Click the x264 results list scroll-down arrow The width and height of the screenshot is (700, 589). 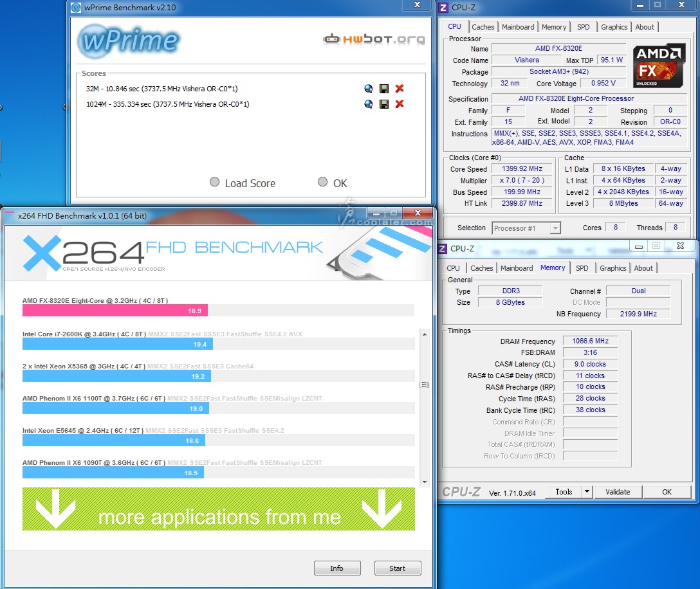tap(424, 482)
